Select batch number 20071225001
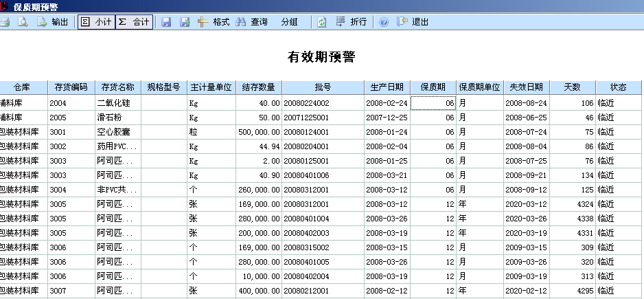This screenshot has height=299, width=644. (323, 118)
